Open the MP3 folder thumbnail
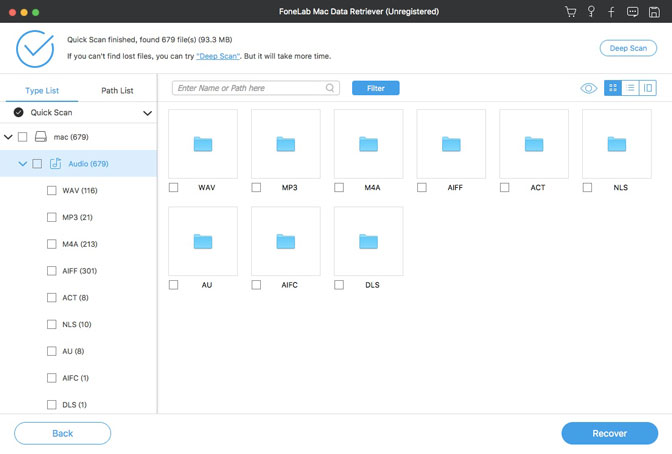Screen dimensions: 672x454 click(285, 144)
